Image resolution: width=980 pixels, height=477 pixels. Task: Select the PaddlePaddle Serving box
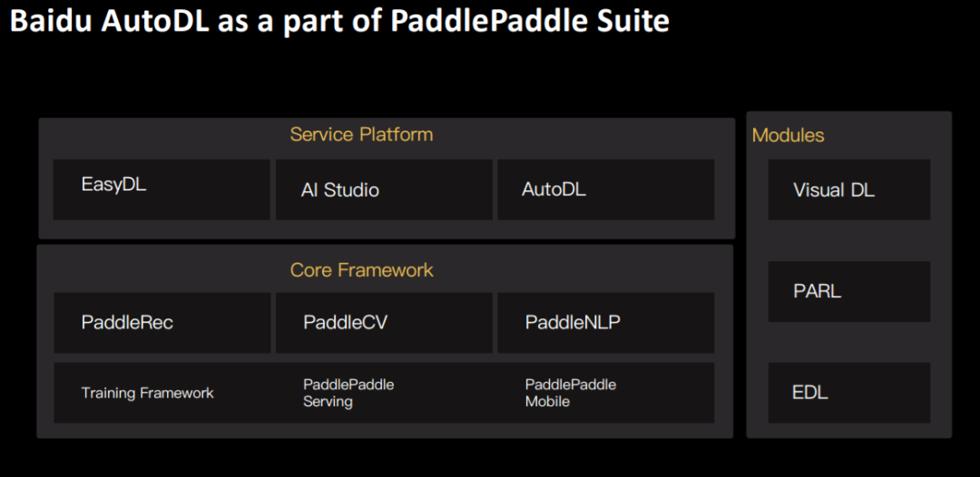[384, 393]
